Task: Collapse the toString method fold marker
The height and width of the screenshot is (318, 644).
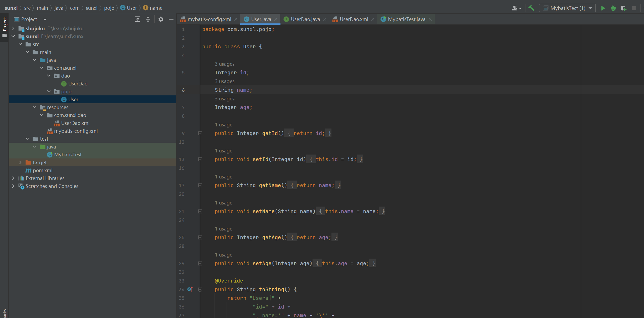Action: coord(200,289)
